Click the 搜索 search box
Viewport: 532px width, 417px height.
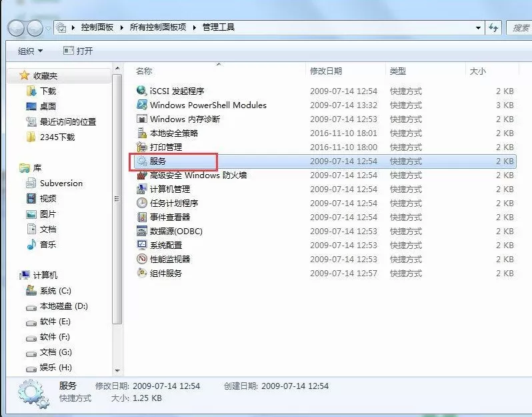(x=519, y=27)
